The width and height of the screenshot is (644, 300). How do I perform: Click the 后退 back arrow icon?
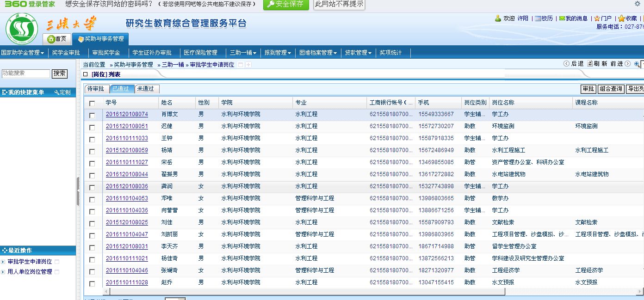(x=566, y=64)
